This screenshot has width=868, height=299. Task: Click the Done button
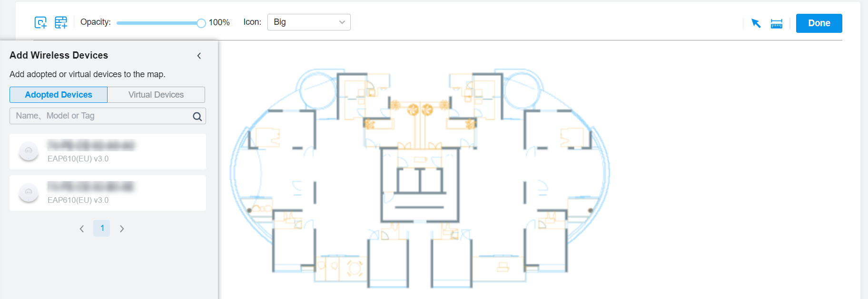point(819,23)
